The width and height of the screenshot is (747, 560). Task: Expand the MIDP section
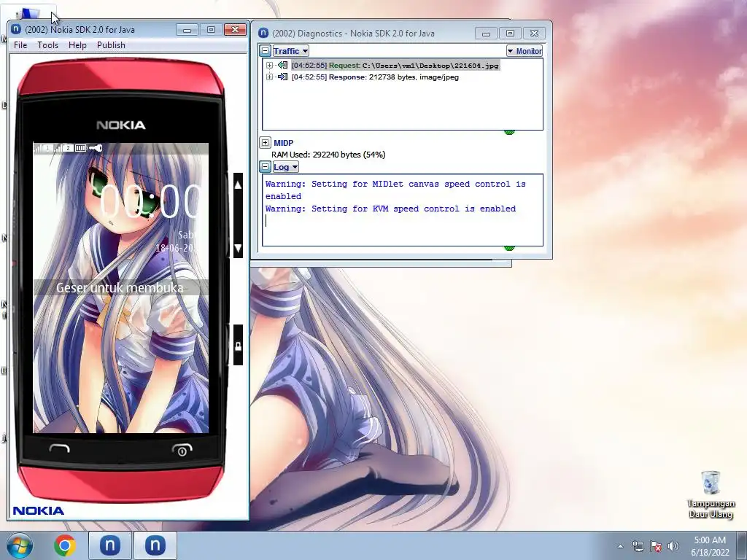266,142
